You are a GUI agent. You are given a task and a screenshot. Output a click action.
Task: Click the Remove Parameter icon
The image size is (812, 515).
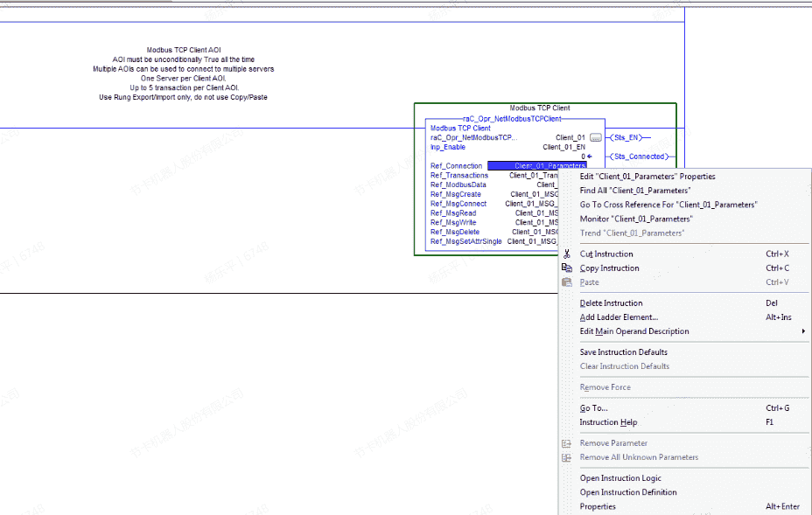tap(566, 443)
